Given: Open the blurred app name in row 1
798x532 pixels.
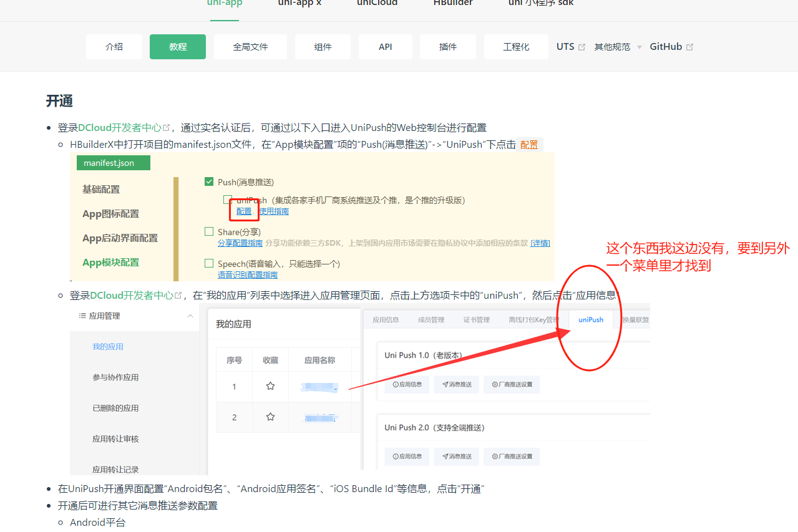Looking at the screenshot, I should point(319,387).
